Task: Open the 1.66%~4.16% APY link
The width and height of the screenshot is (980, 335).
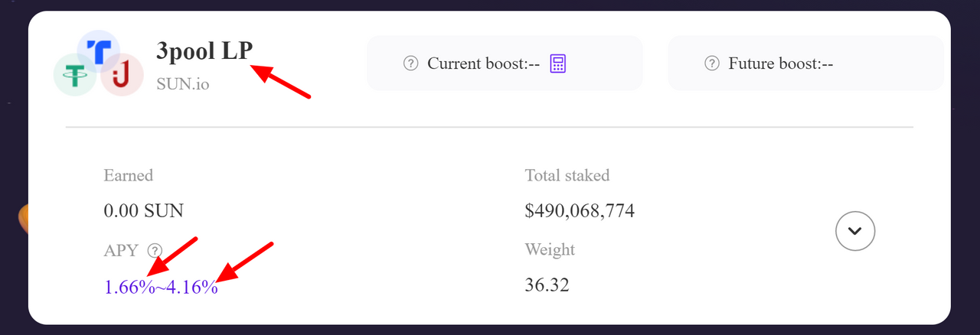Action: tap(161, 288)
